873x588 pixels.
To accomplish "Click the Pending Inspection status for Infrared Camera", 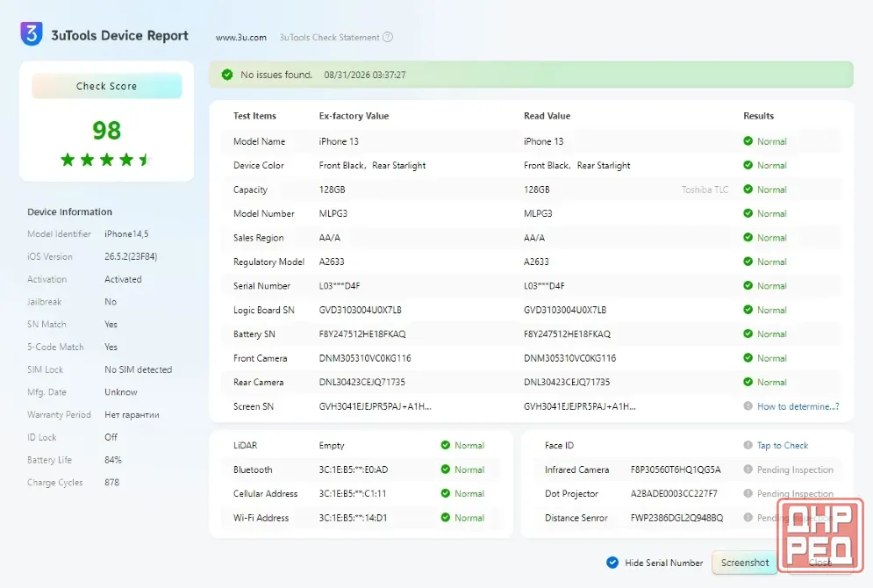I will [x=795, y=470].
